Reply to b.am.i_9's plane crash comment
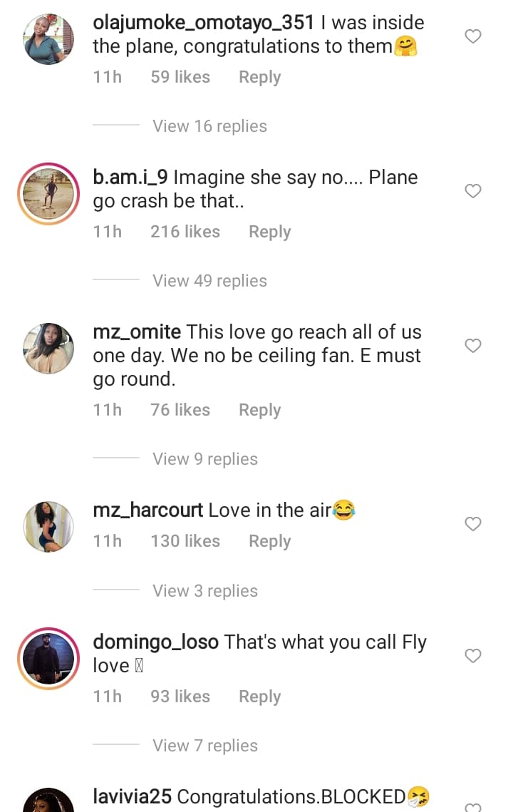 [269, 232]
